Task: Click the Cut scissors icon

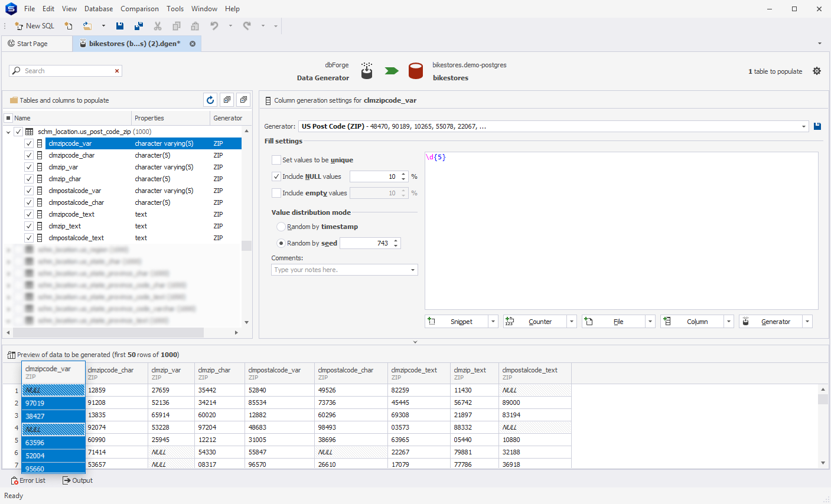Action: (158, 26)
